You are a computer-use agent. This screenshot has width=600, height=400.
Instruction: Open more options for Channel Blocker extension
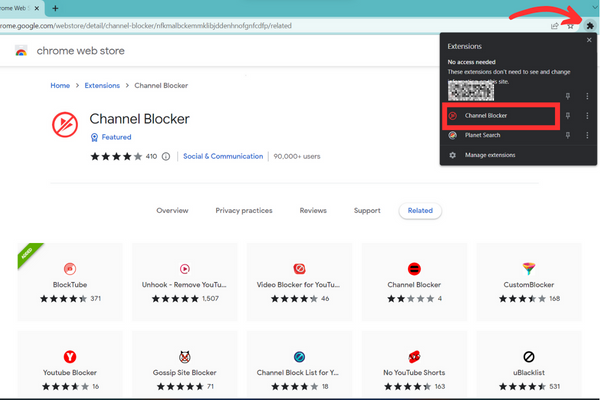pyautogui.click(x=587, y=116)
